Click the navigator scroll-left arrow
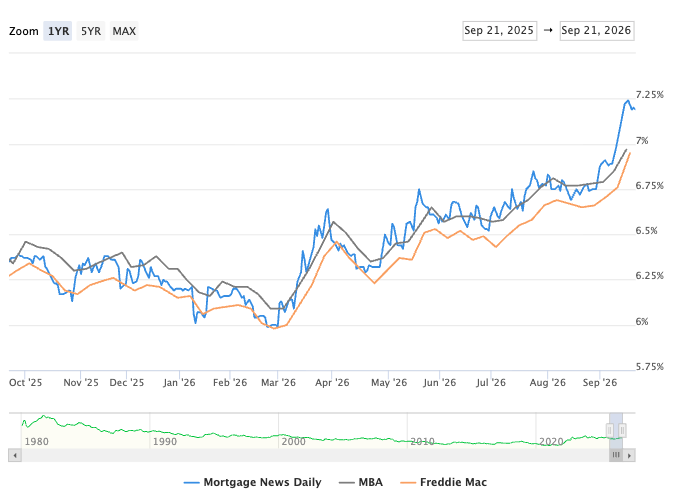The width and height of the screenshot is (679, 504). tap(15, 456)
